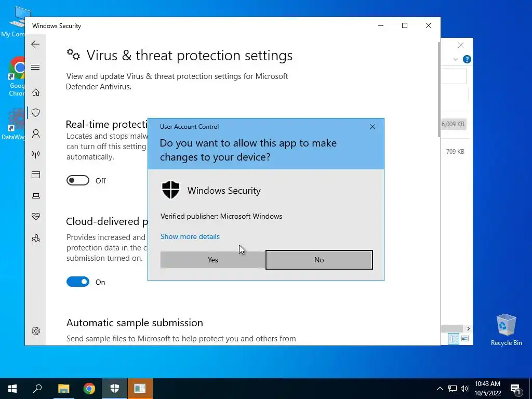Open Device performance & health heart icon
This screenshot has height=399, width=532.
[x=36, y=217]
